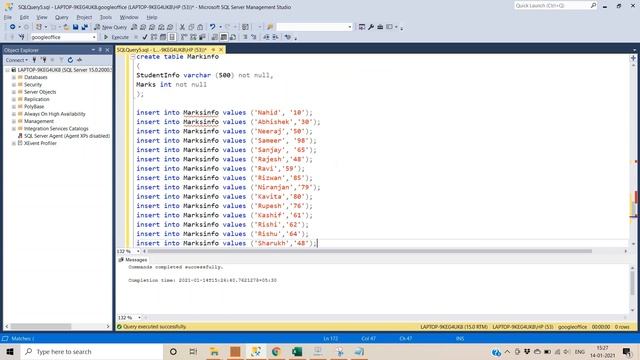Viewport: 640px width, 360px height.
Task: Select Integration Services Catalogs folder
Action: (56, 129)
